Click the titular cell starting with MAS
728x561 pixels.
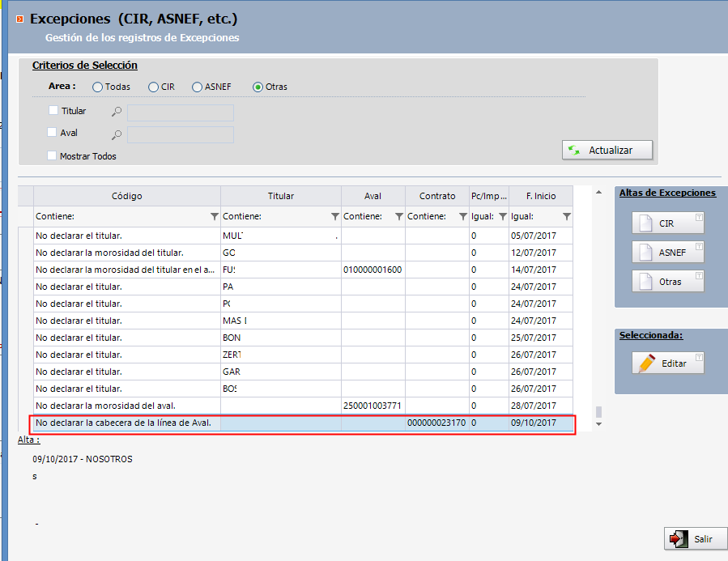281,321
